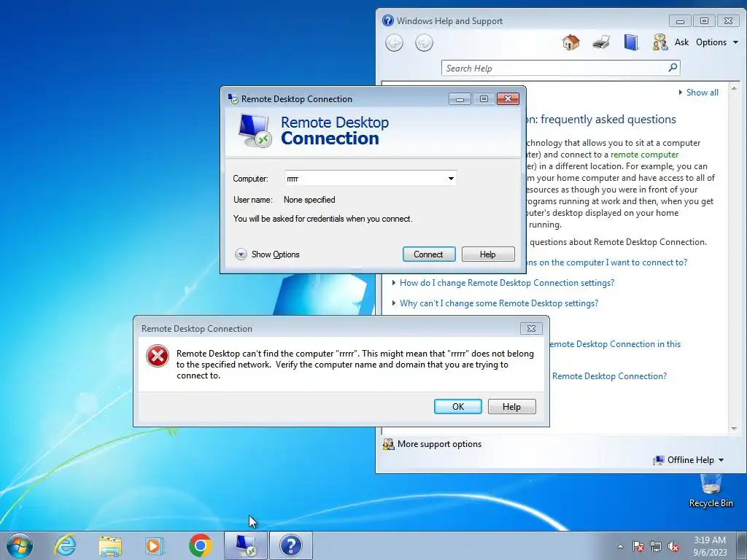Click the Ask label in Help toolbar

[x=682, y=42]
